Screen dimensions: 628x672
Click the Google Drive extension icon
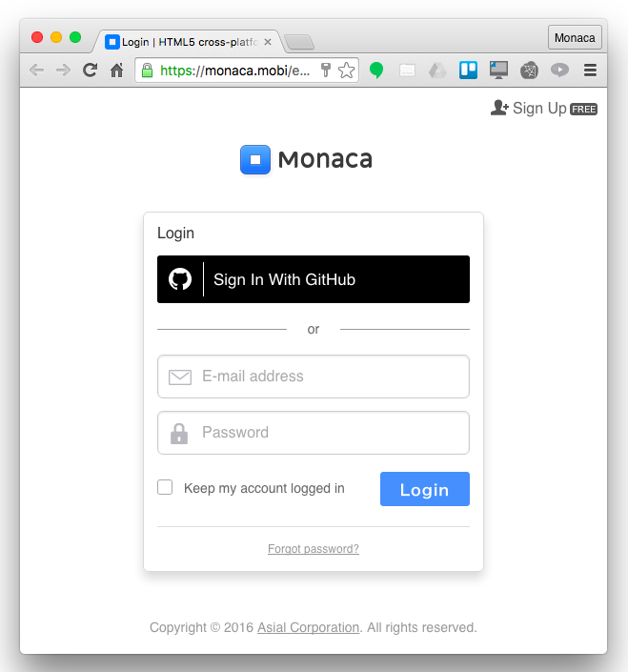(437, 70)
